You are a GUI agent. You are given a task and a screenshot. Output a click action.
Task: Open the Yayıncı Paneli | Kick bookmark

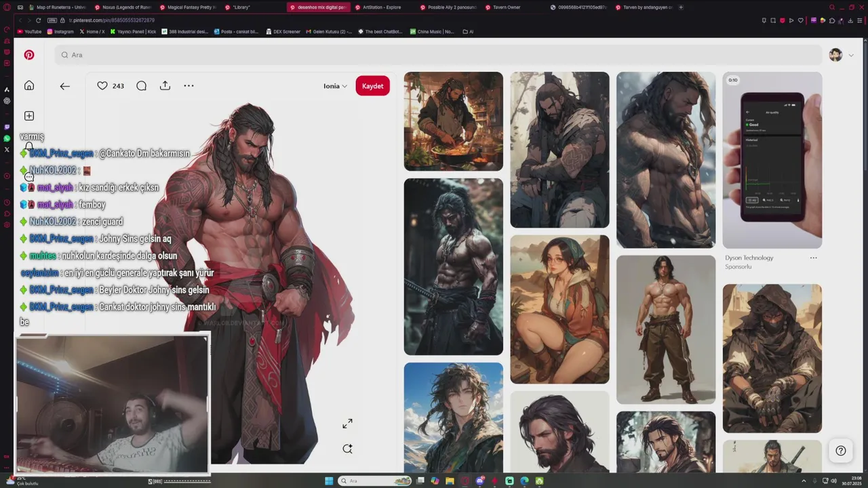[134, 32]
